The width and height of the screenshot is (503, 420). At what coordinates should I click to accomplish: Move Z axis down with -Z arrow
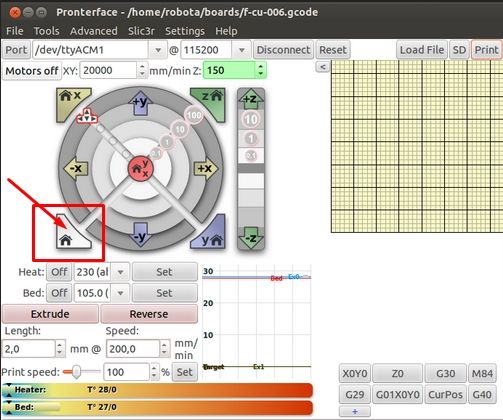point(251,238)
